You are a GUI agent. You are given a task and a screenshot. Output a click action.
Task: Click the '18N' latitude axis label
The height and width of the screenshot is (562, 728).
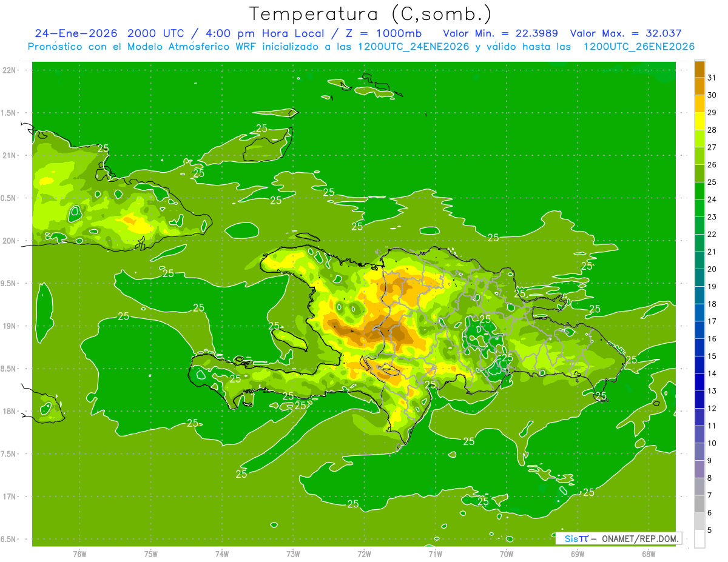(10, 411)
